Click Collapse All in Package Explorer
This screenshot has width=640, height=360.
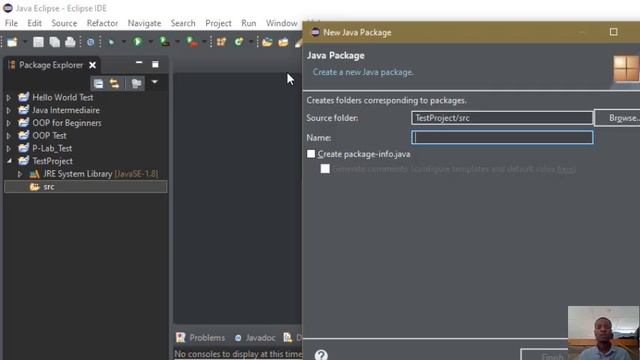[x=98, y=84]
